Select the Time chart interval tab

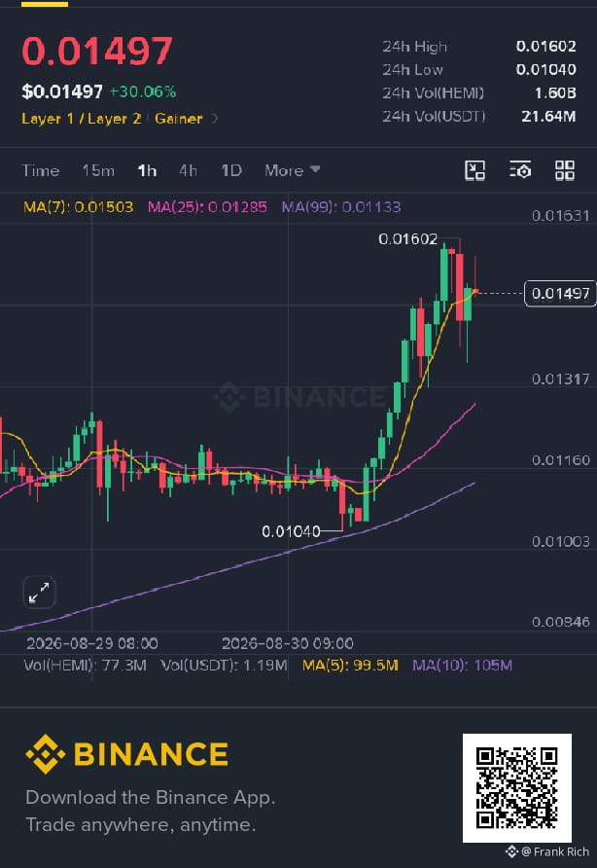(x=41, y=170)
